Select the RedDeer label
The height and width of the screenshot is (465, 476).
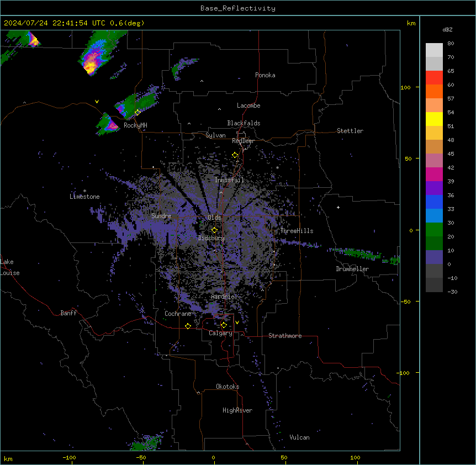tap(243, 141)
